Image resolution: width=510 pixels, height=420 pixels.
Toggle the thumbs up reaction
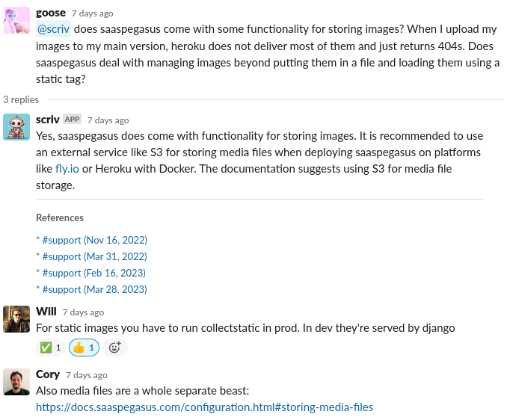point(83,348)
